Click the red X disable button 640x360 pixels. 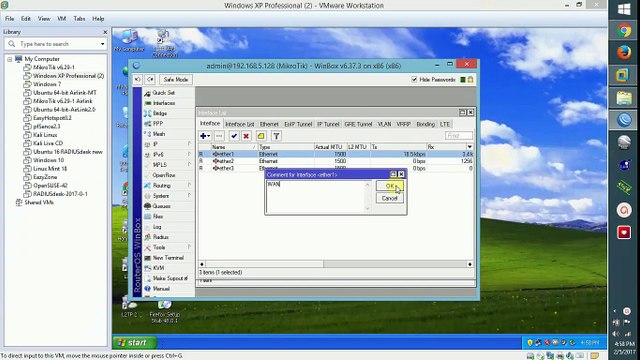[246, 136]
